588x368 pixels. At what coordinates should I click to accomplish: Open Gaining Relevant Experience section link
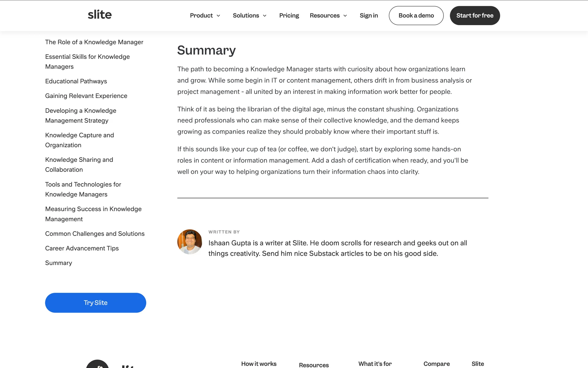coord(86,96)
